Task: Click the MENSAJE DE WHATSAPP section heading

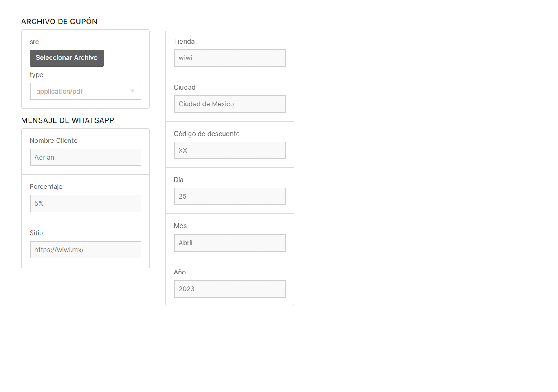Action: tap(68, 120)
